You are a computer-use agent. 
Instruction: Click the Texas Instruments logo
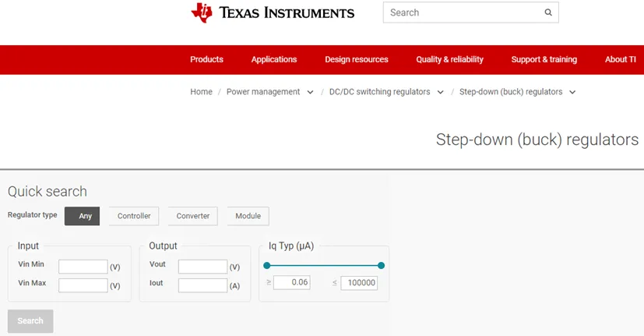coord(273,12)
